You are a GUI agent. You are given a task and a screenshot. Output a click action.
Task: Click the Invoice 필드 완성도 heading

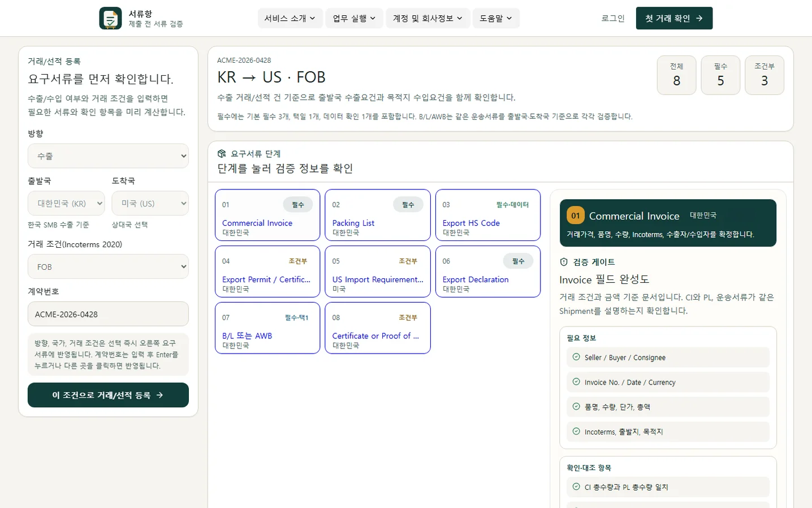(604, 279)
